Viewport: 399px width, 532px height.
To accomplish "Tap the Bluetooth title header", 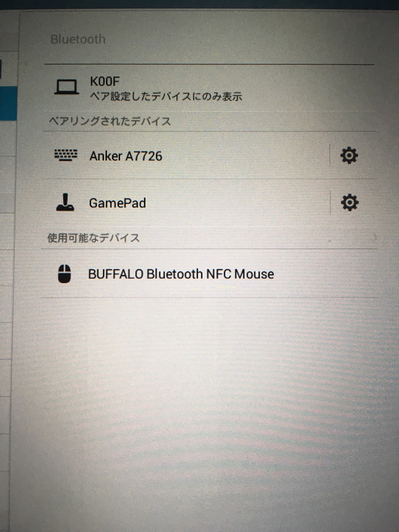I will 78,39.
